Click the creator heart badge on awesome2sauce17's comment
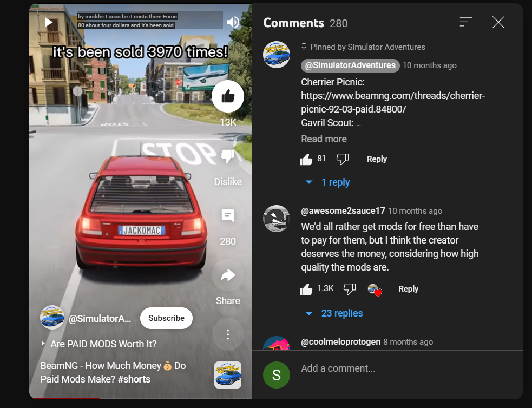Image resolution: width=532 pixels, height=408 pixels. pyautogui.click(x=375, y=290)
